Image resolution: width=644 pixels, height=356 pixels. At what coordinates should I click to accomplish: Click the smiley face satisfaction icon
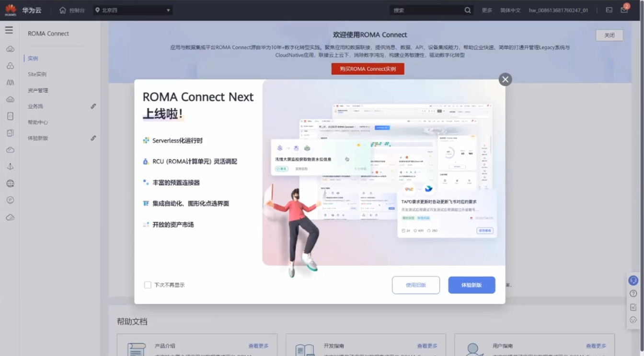[x=633, y=320]
